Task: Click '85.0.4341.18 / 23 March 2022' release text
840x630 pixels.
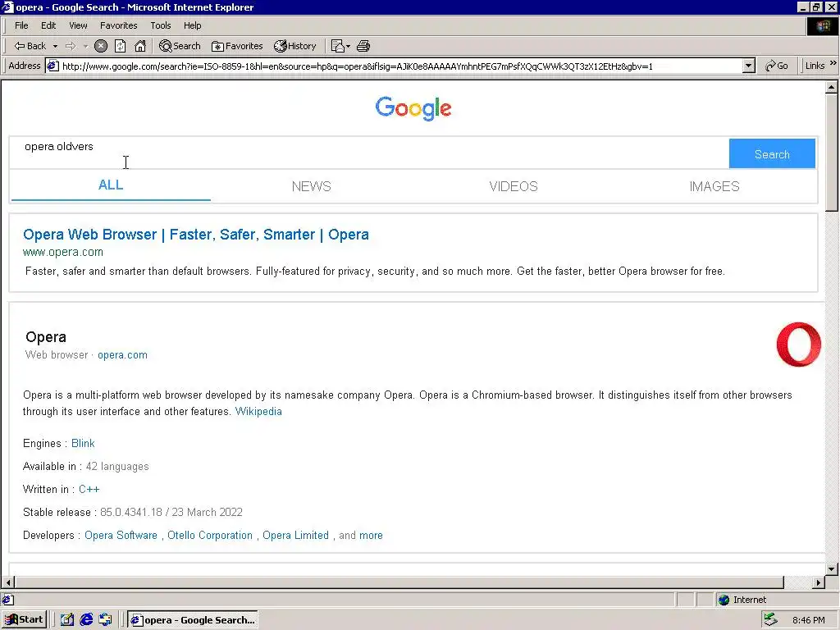Action: point(171,513)
